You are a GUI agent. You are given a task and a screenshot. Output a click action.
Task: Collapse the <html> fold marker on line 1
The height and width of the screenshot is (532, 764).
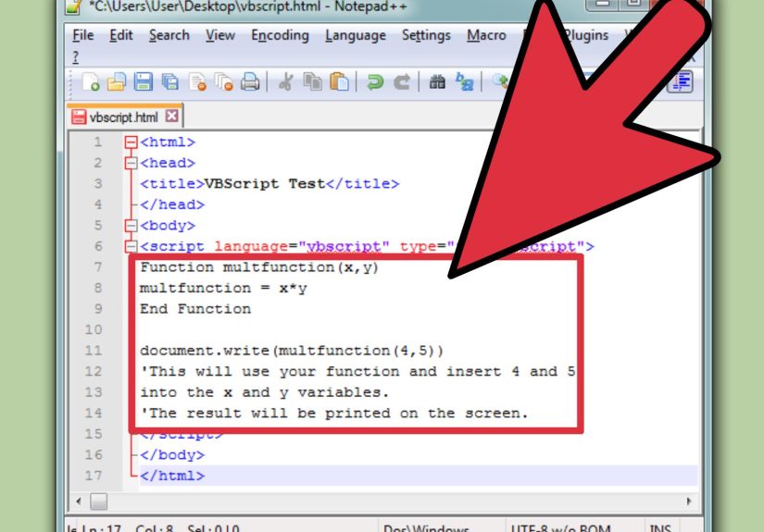131,142
